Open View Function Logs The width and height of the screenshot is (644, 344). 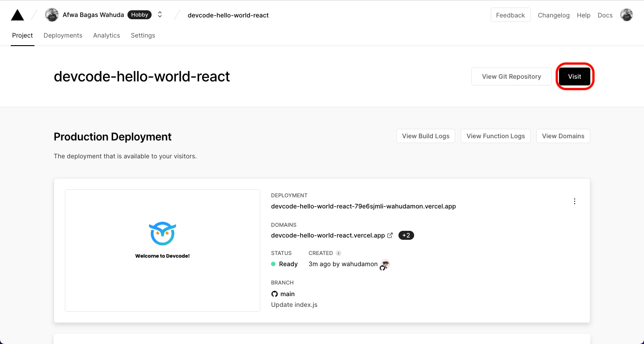point(496,136)
